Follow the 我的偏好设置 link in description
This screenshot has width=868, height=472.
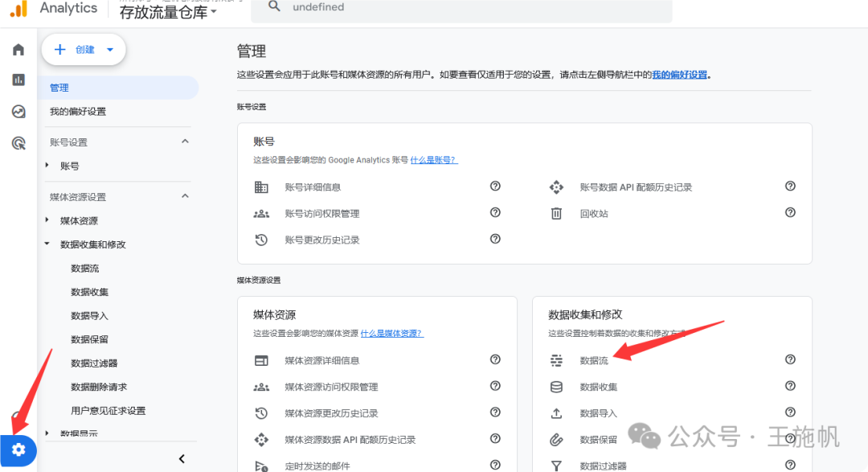pos(680,75)
